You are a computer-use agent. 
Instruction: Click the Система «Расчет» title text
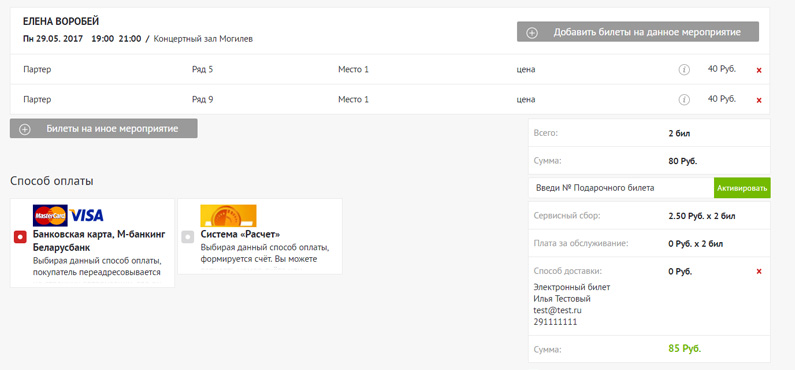pos(240,235)
